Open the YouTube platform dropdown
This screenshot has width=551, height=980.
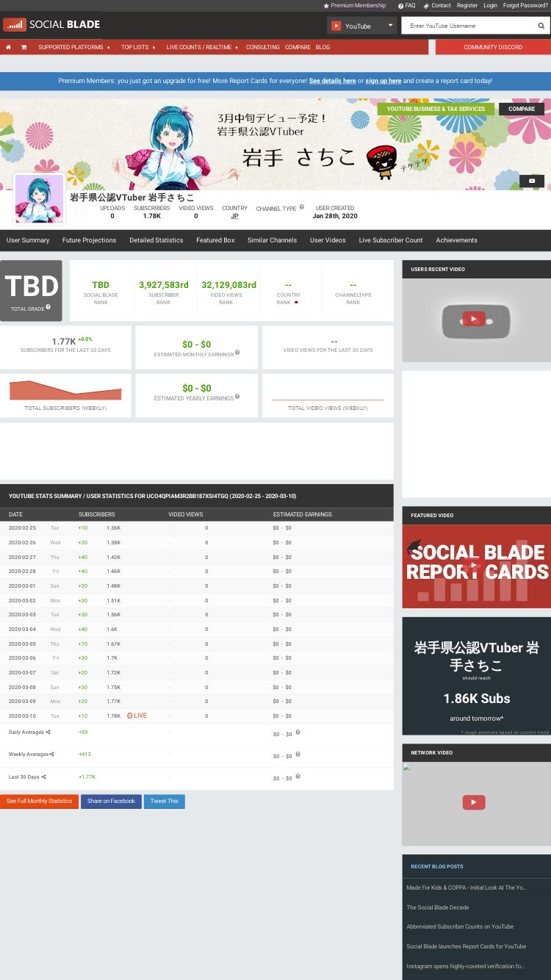click(x=362, y=26)
